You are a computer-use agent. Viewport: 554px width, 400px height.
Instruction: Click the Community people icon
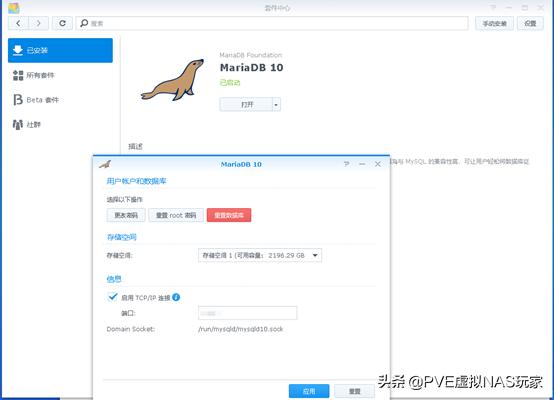click(x=18, y=124)
